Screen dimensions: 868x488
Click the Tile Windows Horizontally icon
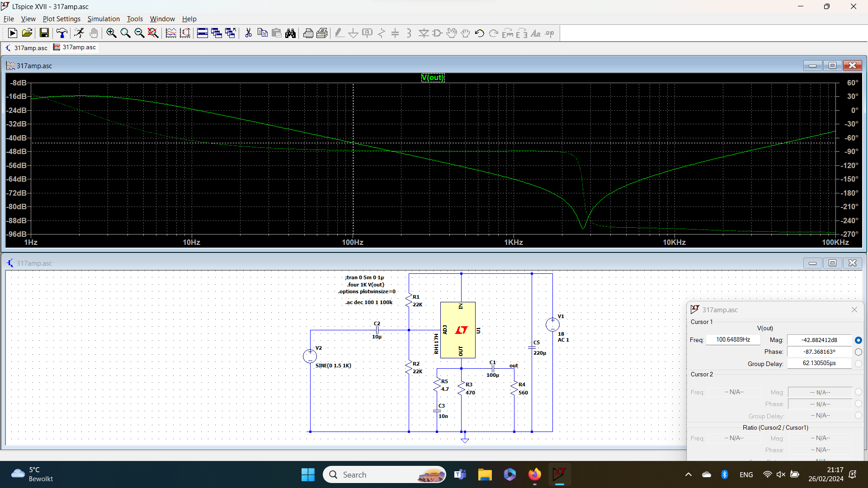(203, 33)
